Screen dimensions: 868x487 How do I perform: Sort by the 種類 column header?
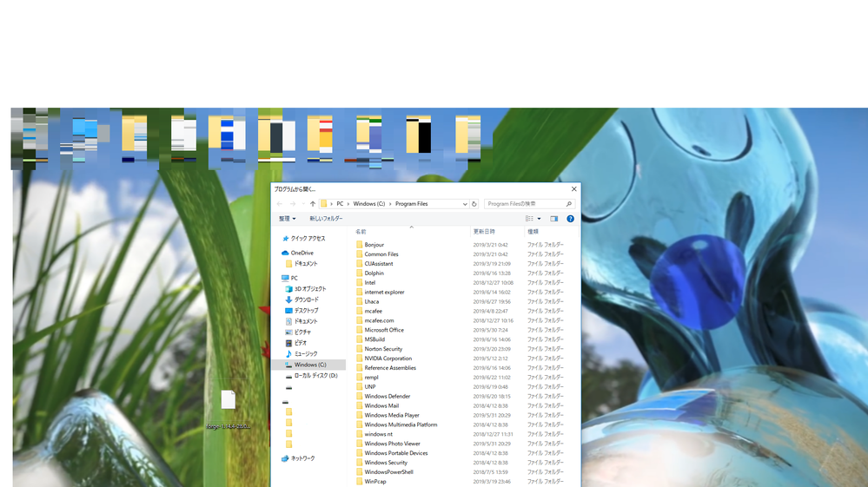click(x=533, y=232)
